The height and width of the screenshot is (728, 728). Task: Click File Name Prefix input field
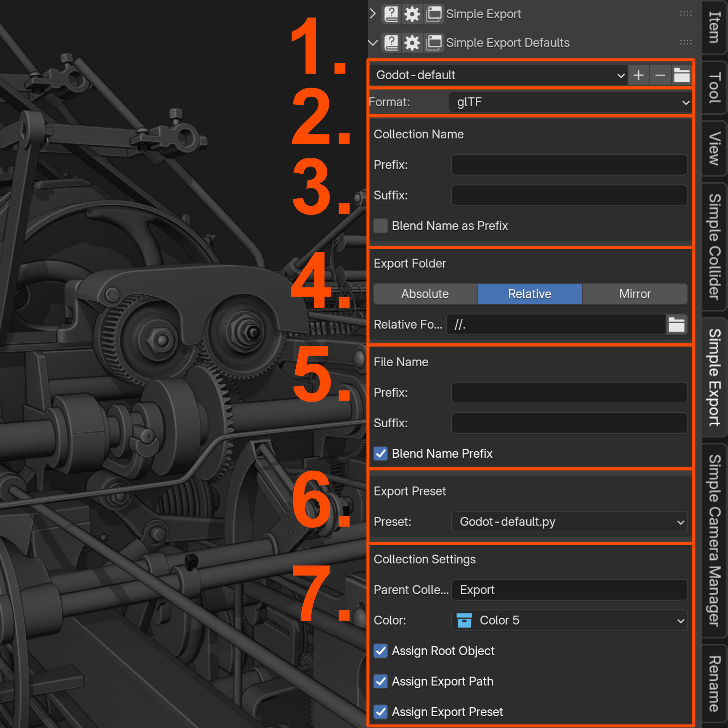coord(570,392)
